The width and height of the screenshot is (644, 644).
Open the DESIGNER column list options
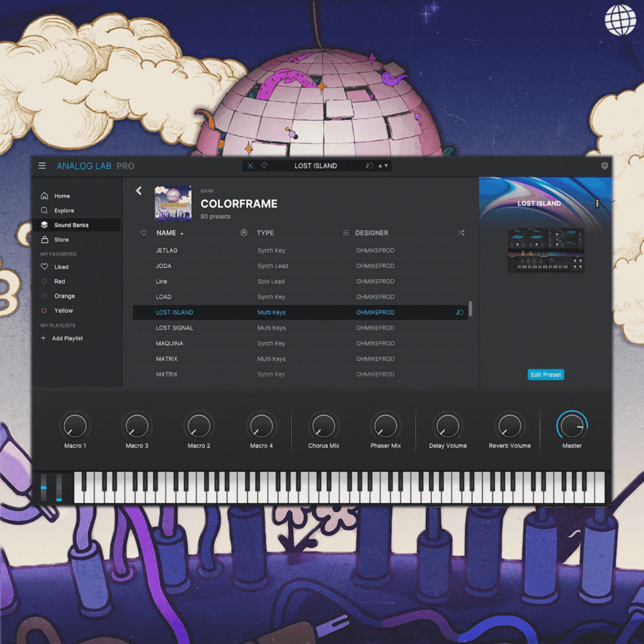pyautogui.click(x=346, y=233)
